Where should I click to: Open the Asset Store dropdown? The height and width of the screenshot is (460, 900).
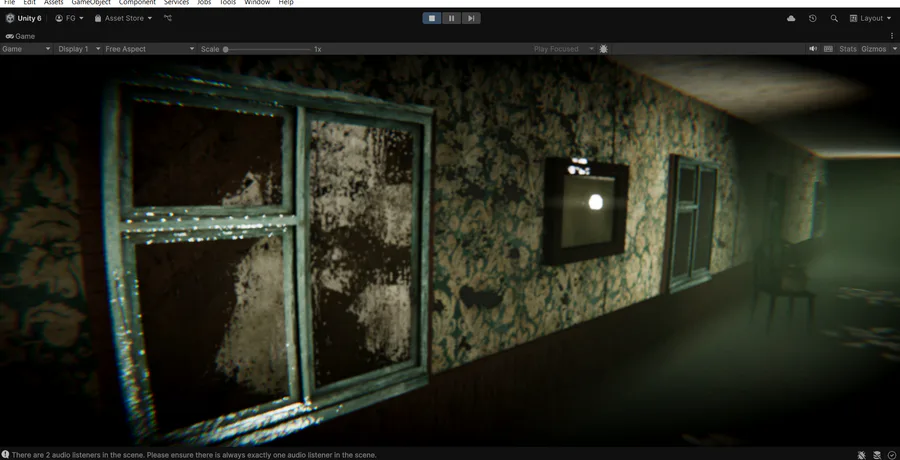pyautogui.click(x=123, y=18)
